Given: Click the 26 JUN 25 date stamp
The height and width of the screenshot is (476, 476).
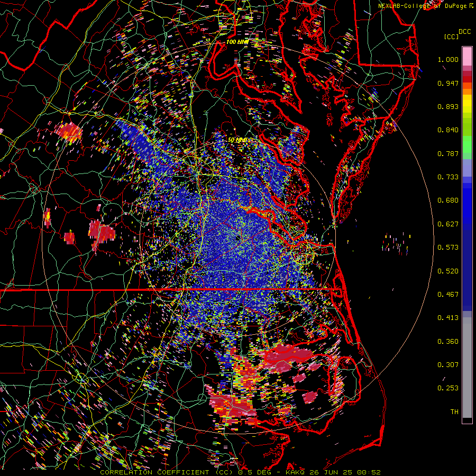Looking at the screenshot, I should [331, 472].
